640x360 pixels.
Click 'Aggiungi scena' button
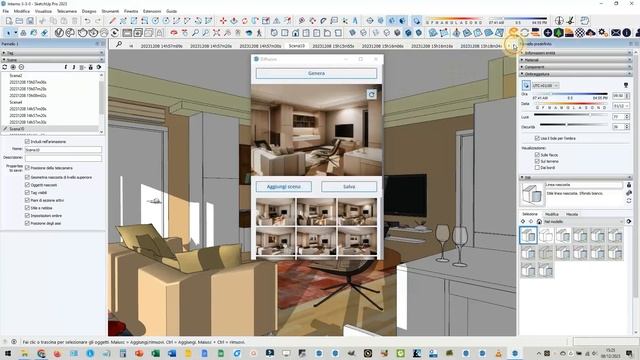(284, 187)
